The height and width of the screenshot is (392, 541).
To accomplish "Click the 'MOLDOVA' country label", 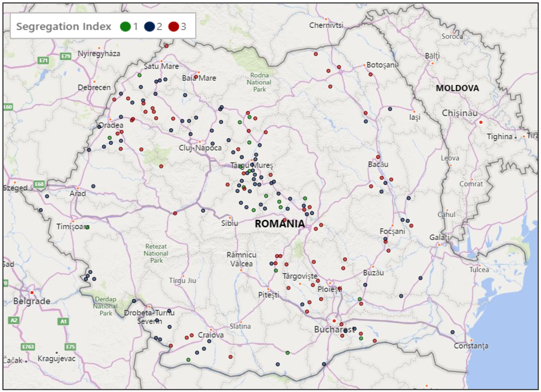I will point(457,88).
